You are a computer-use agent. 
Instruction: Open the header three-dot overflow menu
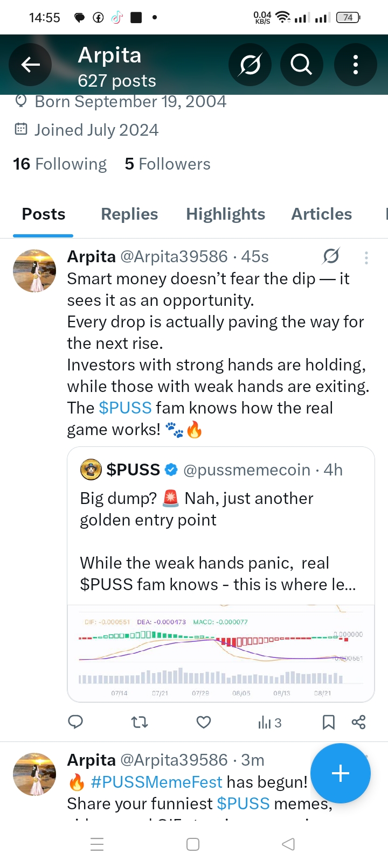[x=356, y=65]
